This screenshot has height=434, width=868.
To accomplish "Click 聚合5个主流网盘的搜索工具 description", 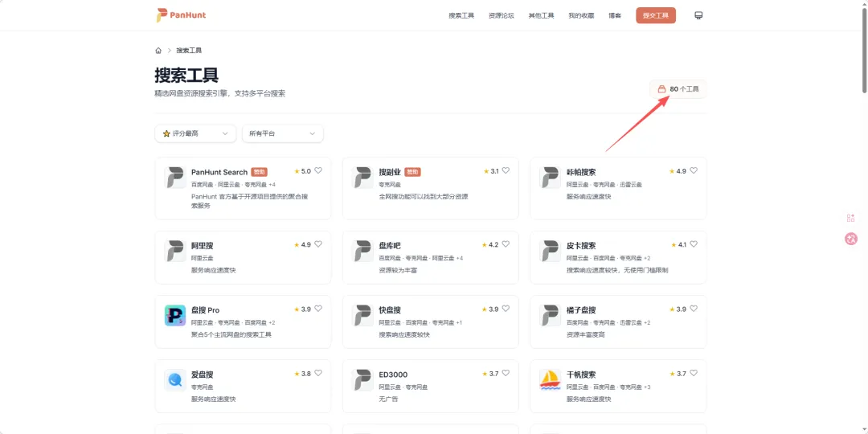I will click(231, 334).
